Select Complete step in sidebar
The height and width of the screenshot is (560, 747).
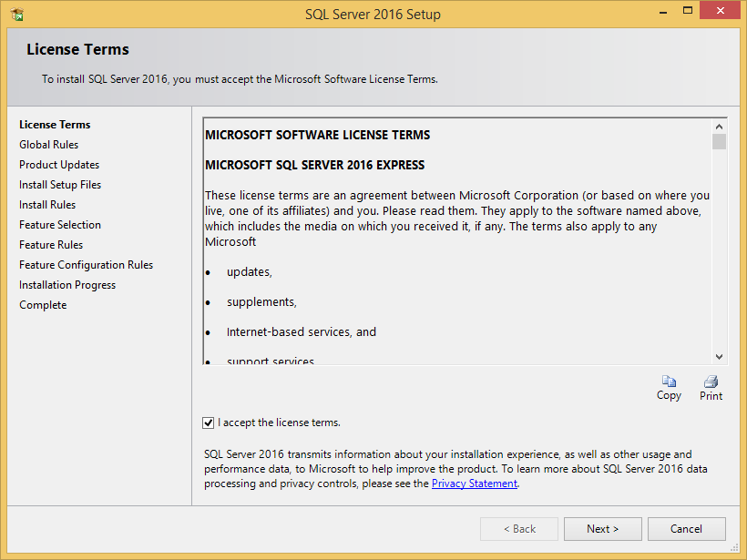click(43, 305)
